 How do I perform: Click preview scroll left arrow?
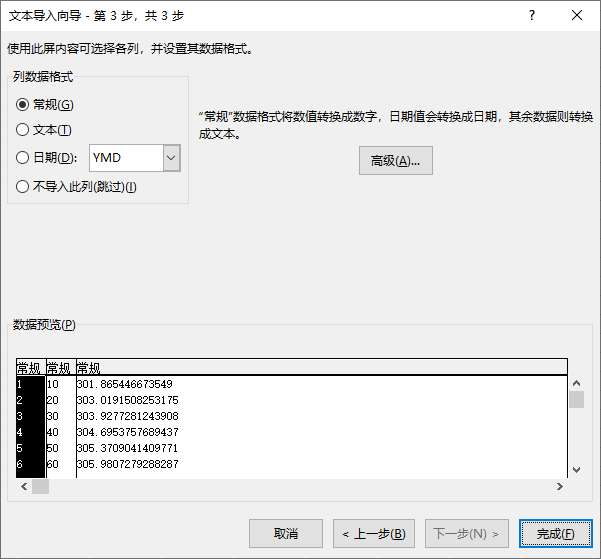(x=24, y=487)
